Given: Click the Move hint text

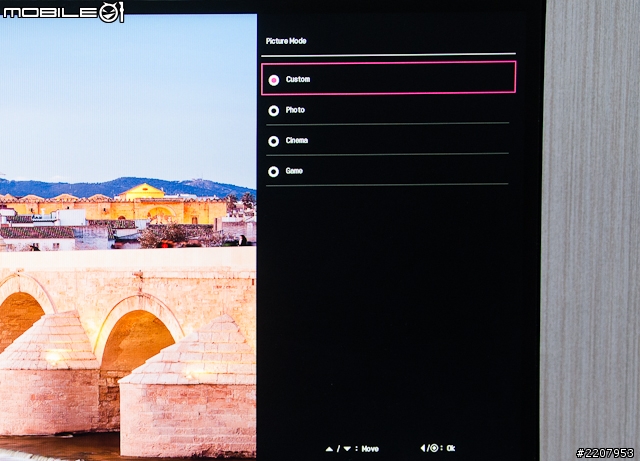Looking at the screenshot, I should (x=370, y=449).
